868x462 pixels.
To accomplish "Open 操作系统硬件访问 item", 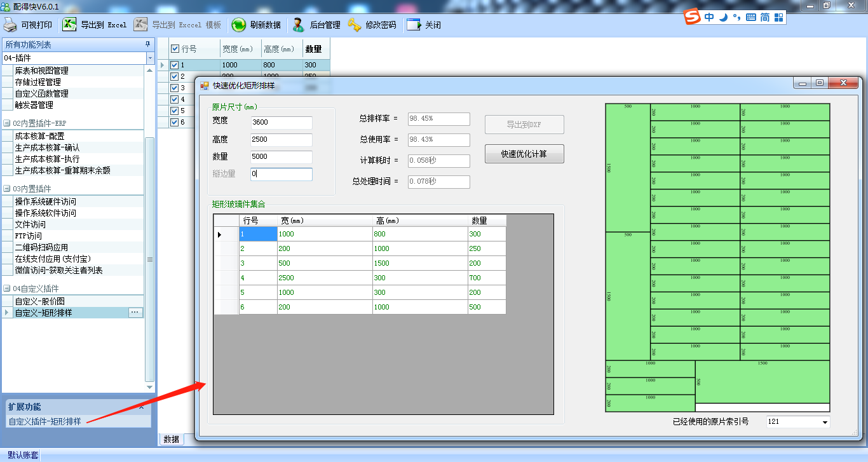I will pyautogui.click(x=46, y=201).
